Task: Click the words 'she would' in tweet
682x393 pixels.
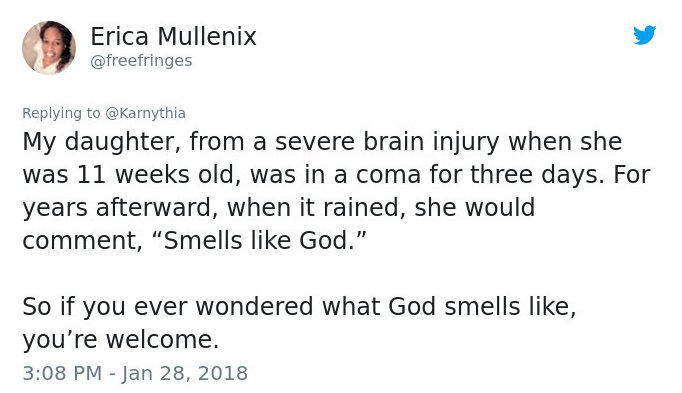Action: 475,208
